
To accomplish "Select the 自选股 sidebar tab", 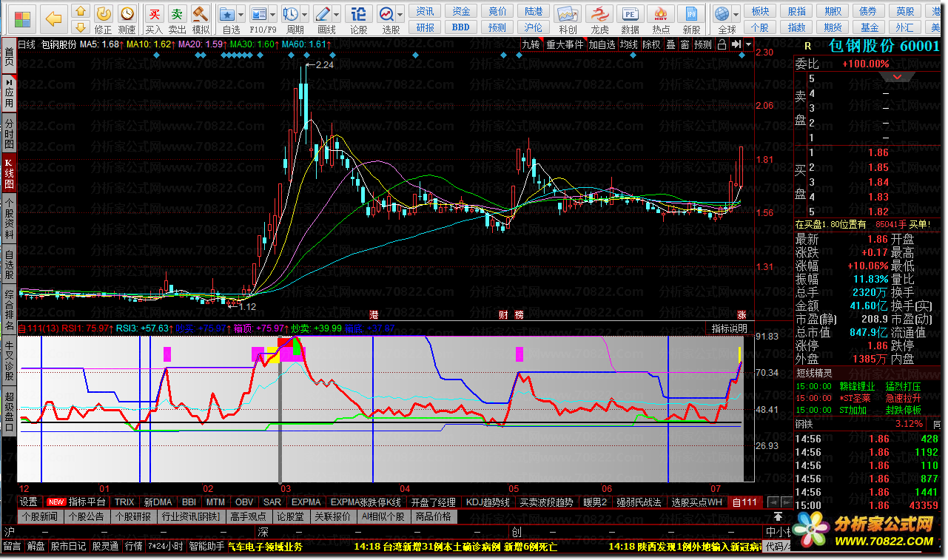I will point(9,263).
